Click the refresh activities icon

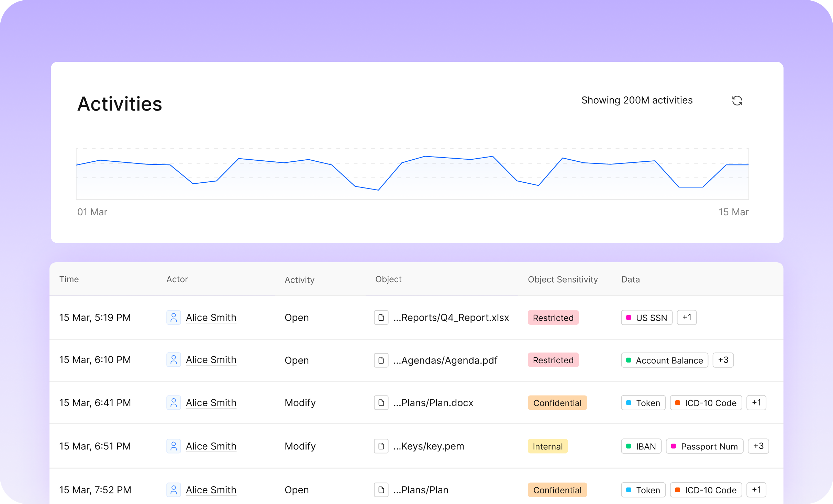pos(737,101)
